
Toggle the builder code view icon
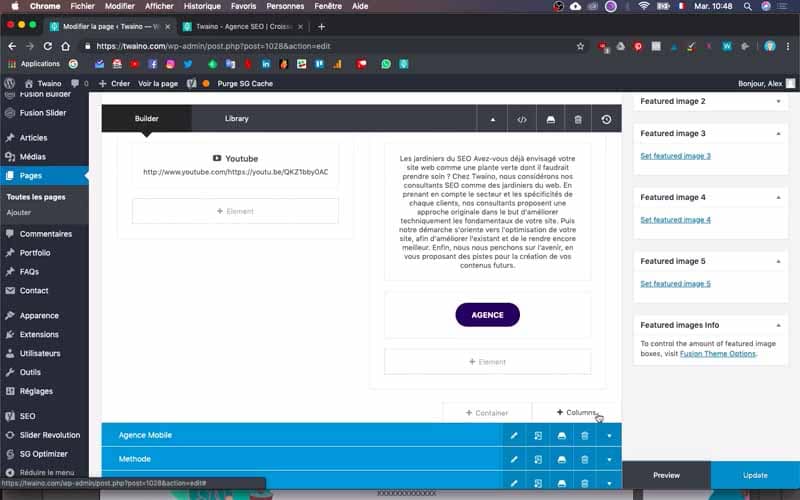click(521, 119)
